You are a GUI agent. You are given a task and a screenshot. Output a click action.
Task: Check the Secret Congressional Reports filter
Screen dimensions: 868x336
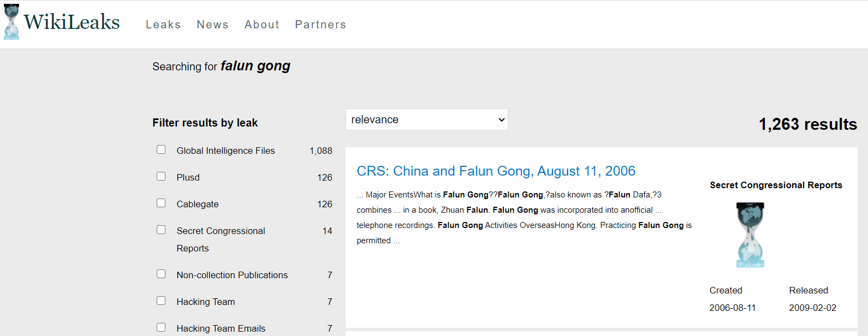click(x=161, y=230)
